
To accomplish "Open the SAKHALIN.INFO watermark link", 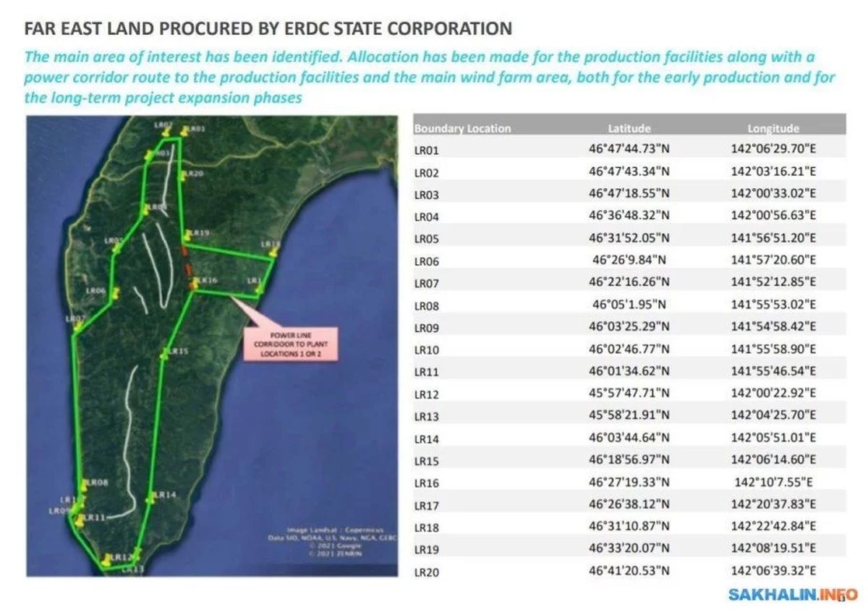I will pyautogui.click(x=791, y=595).
